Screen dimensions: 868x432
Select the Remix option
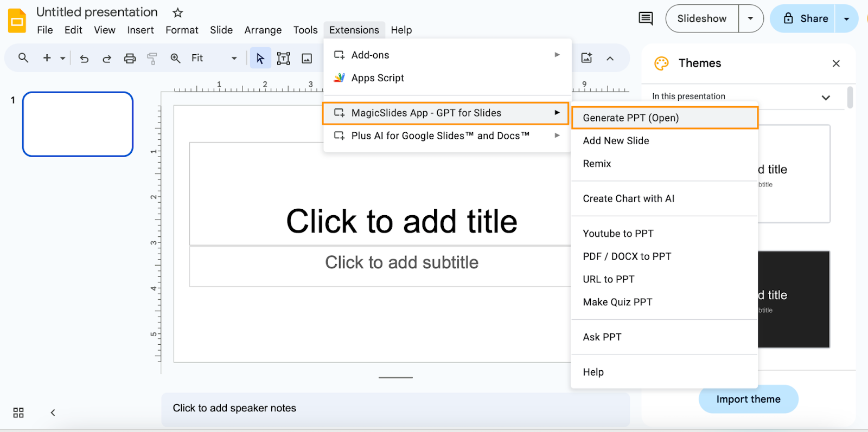pyautogui.click(x=665, y=164)
